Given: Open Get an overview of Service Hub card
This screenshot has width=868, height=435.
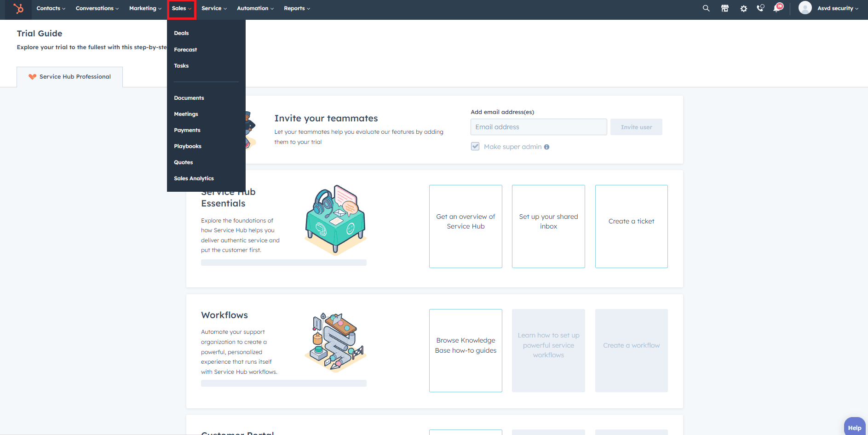Looking at the screenshot, I should [466, 226].
